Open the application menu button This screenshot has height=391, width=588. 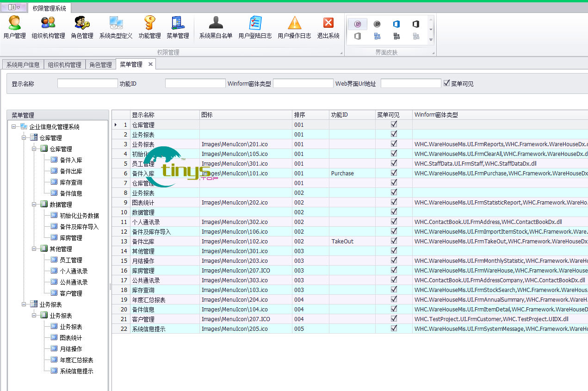click(x=14, y=7)
